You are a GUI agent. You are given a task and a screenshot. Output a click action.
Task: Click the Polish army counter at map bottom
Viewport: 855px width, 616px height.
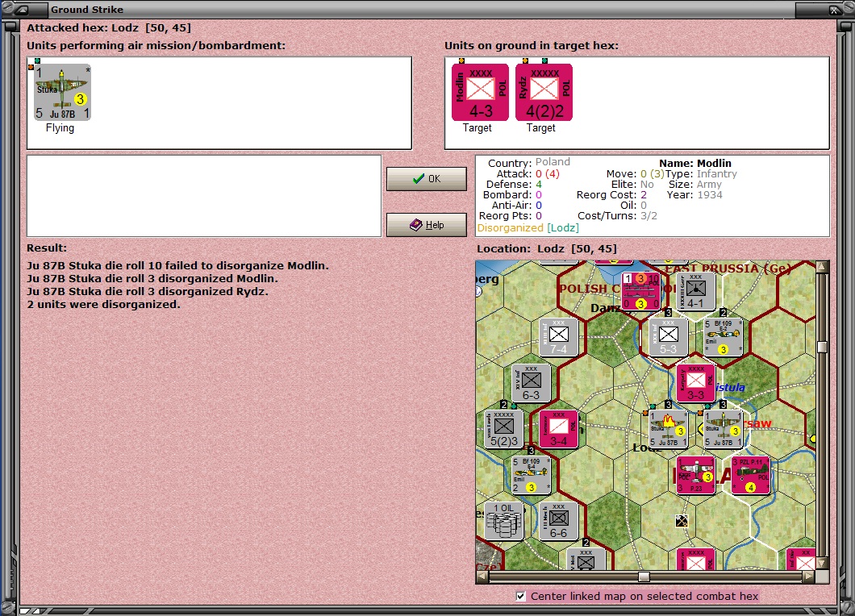tap(695, 560)
